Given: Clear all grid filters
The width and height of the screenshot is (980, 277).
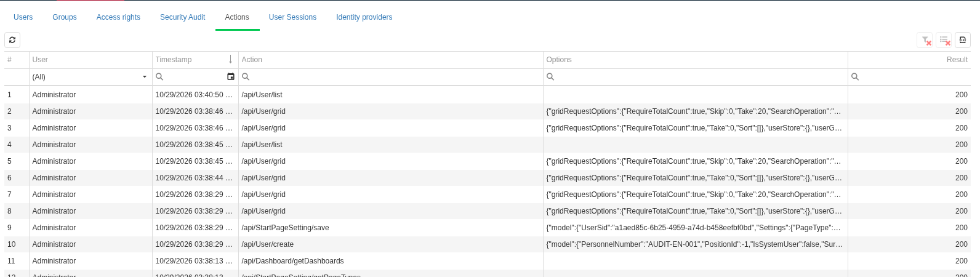Looking at the screenshot, I should pyautogui.click(x=925, y=40).
